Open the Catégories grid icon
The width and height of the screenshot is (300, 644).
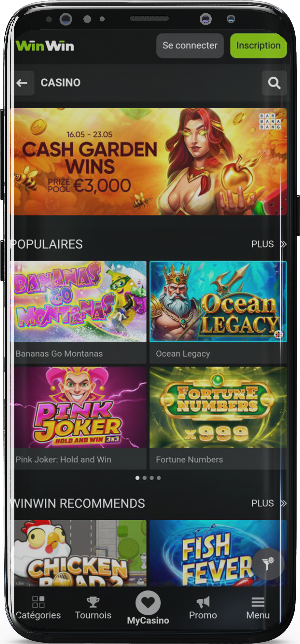coord(38,602)
